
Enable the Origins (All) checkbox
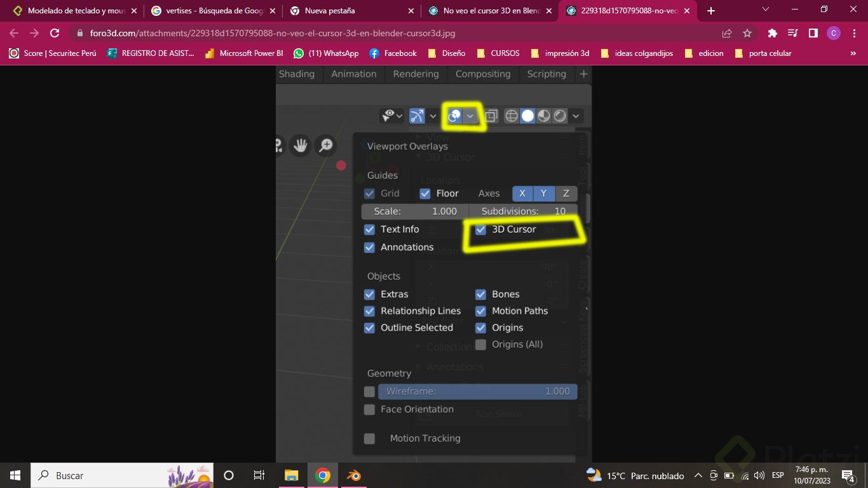pyautogui.click(x=481, y=344)
